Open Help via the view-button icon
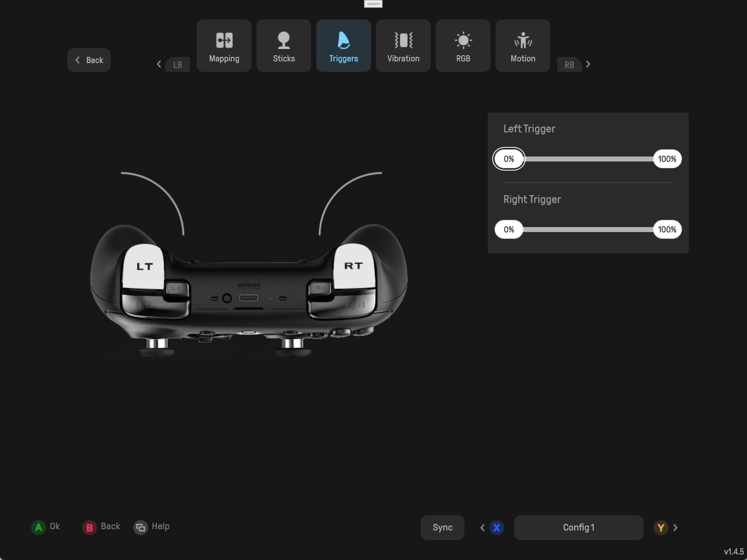Image resolution: width=747 pixels, height=560 pixels. point(141,528)
